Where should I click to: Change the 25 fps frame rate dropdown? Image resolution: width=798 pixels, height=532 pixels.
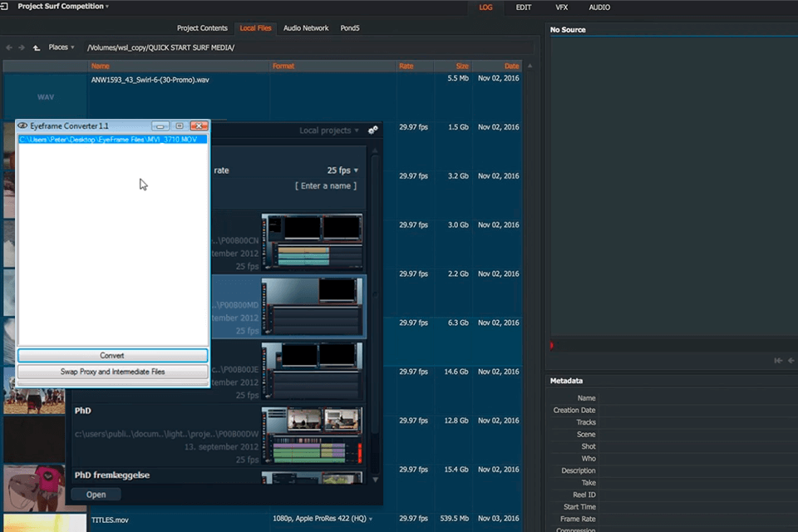(x=342, y=170)
